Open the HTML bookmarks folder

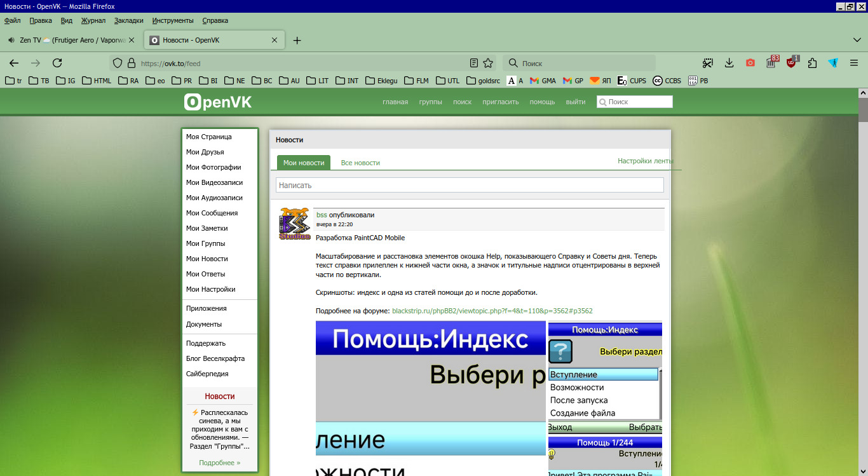(x=96, y=81)
